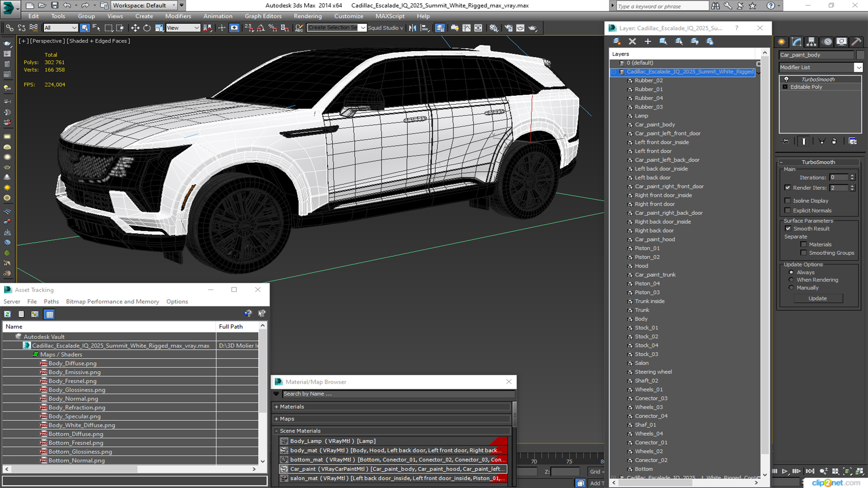Click Configure Modifier Sets icon
Viewport: 868px width, 488px height.
(x=853, y=141)
